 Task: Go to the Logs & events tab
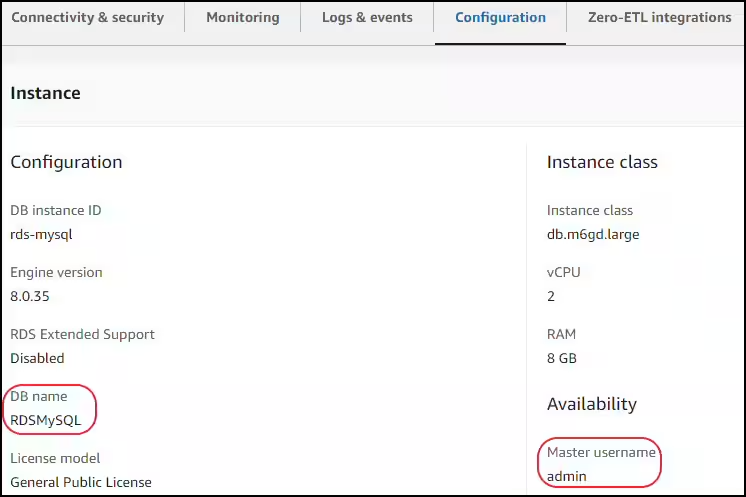367,18
